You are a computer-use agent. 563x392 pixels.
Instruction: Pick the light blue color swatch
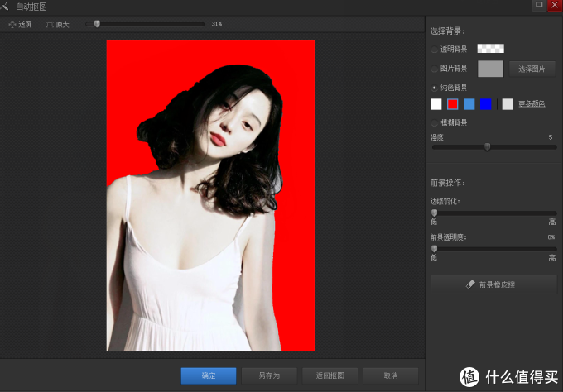[x=469, y=104]
